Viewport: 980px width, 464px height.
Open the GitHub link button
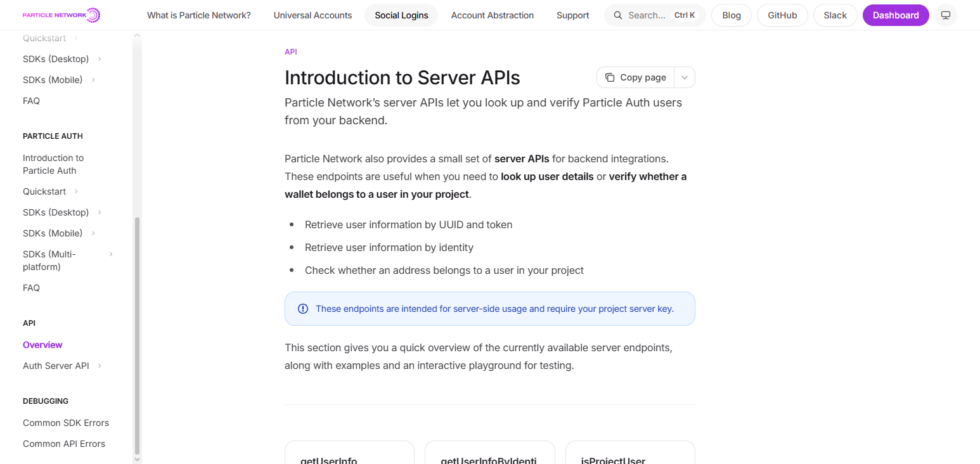tap(782, 15)
